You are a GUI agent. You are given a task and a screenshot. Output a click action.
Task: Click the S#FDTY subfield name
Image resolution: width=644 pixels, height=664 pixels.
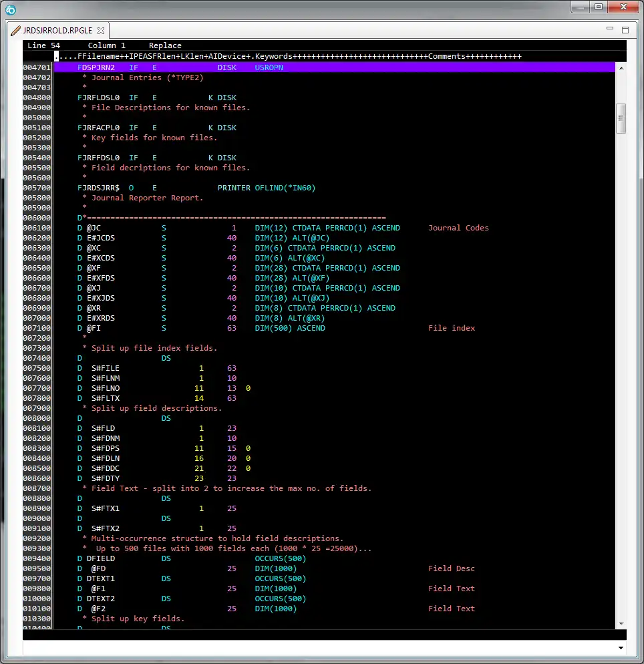pyautogui.click(x=106, y=478)
